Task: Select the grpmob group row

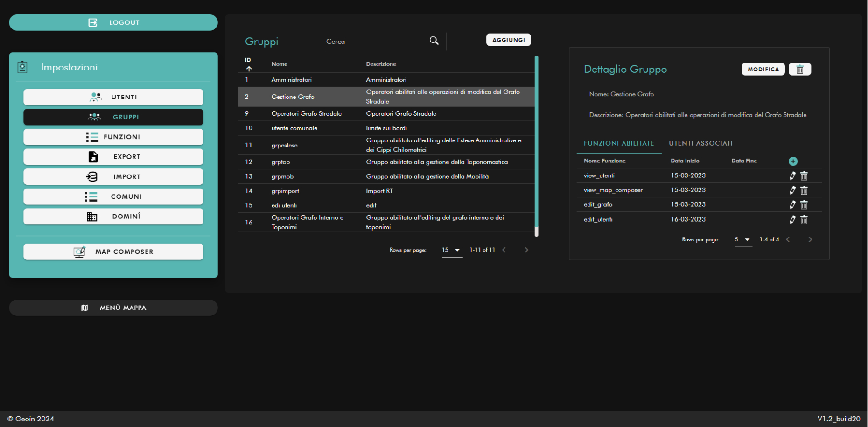Action: [x=386, y=176]
